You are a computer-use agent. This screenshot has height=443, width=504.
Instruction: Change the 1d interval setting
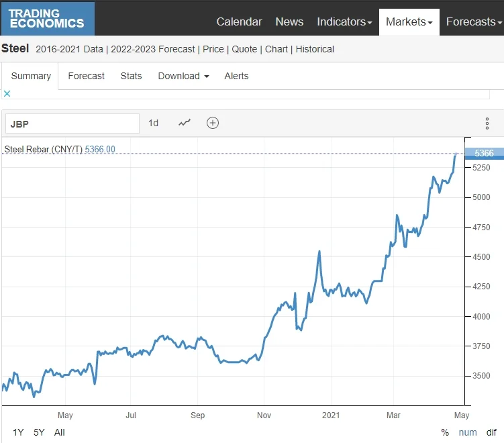coord(153,123)
